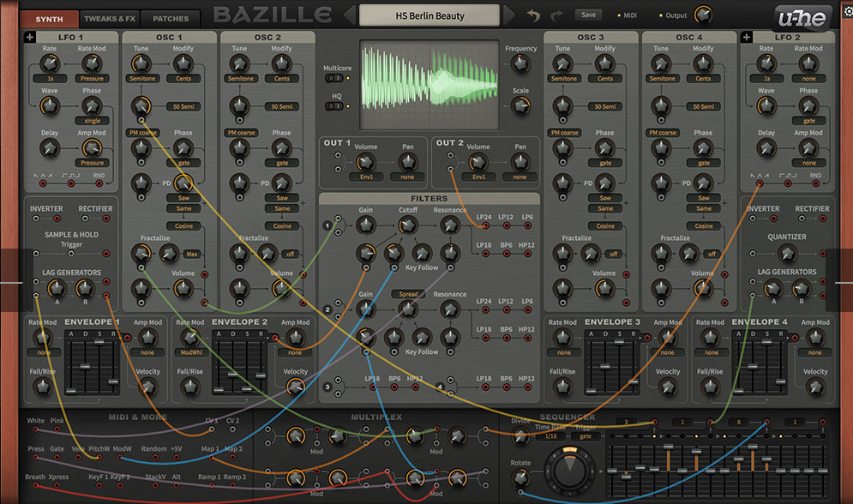Click the oscilloscope waveform display
The width and height of the screenshot is (853, 504).
point(430,84)
